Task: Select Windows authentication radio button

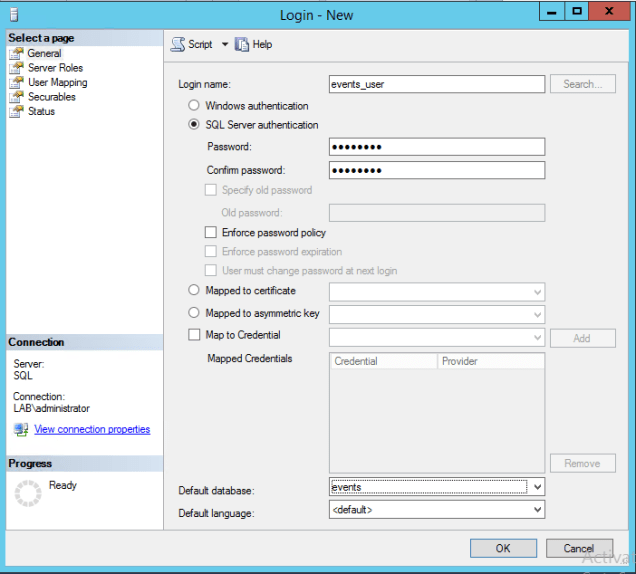Action: (194, 105)
